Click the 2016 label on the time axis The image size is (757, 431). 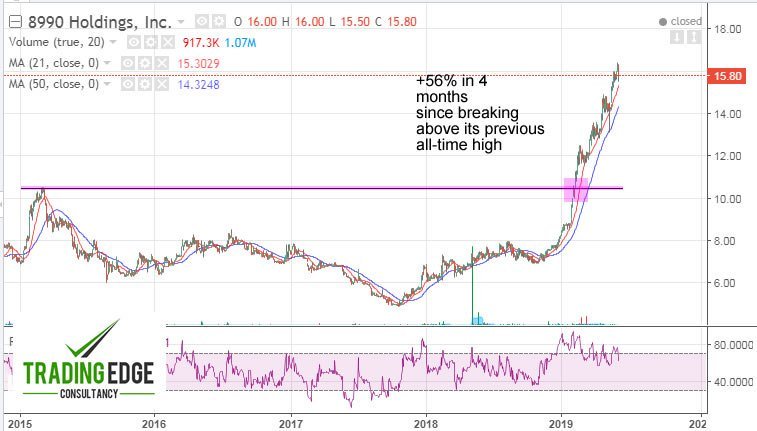click(x=154, y=424)
